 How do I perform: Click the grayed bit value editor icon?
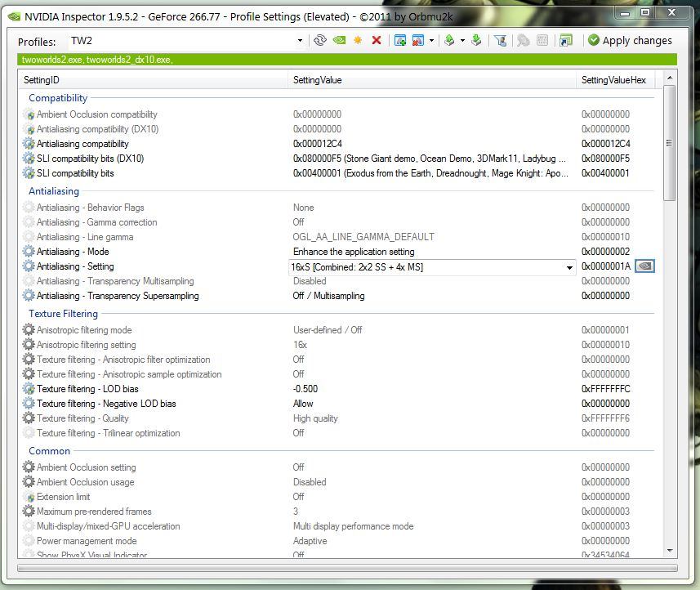tap(542, 41)
